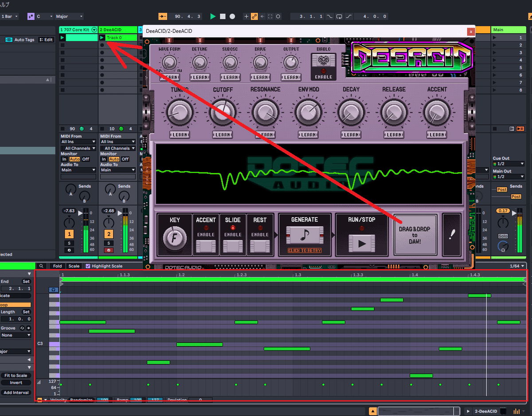Toggle track activator 1 on 707 Core Kit
532x416 pixels.
69,234
